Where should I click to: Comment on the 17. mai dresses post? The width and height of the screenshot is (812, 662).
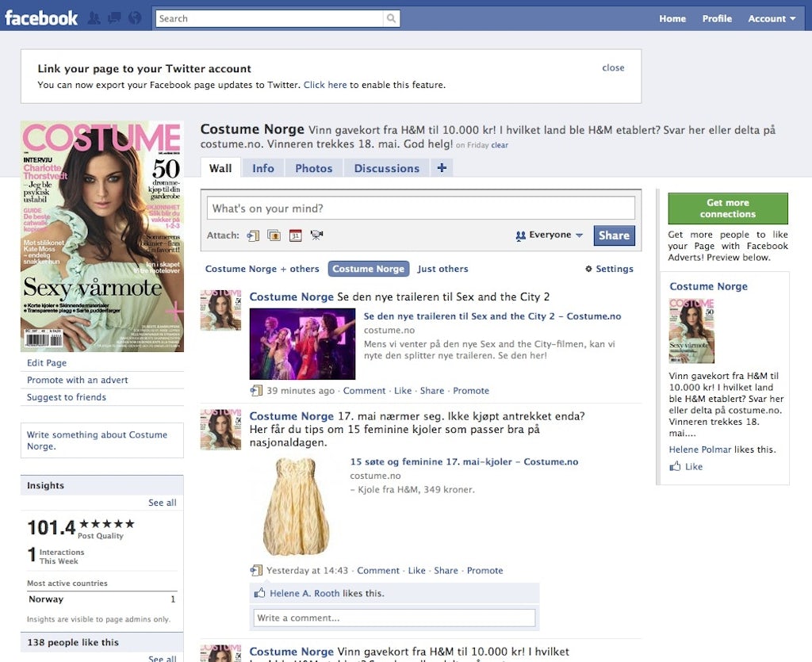(x=378, y=570)
